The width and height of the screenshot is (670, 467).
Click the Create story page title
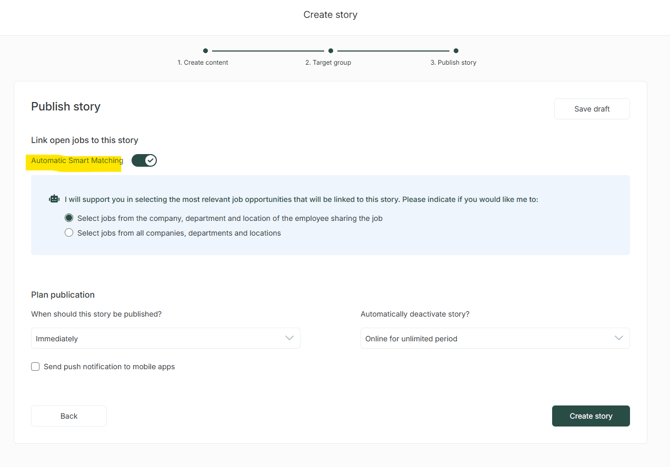[x=330, y=15]
